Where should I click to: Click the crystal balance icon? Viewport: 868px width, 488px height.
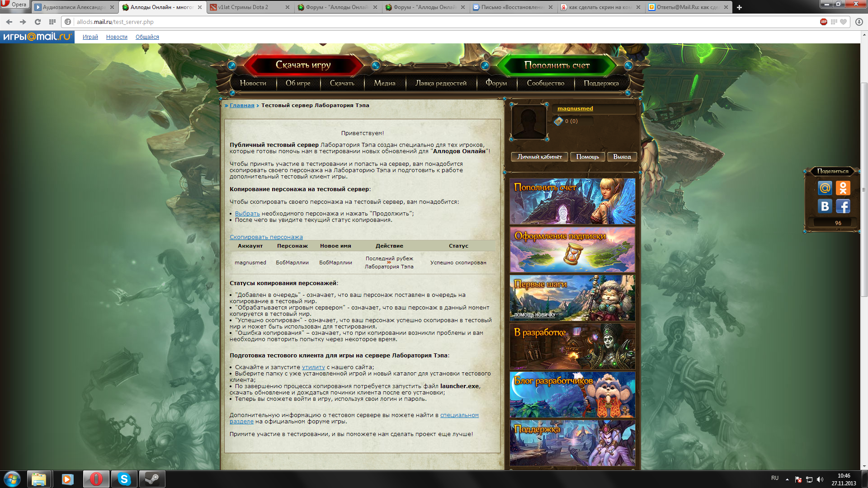point(559,121)
